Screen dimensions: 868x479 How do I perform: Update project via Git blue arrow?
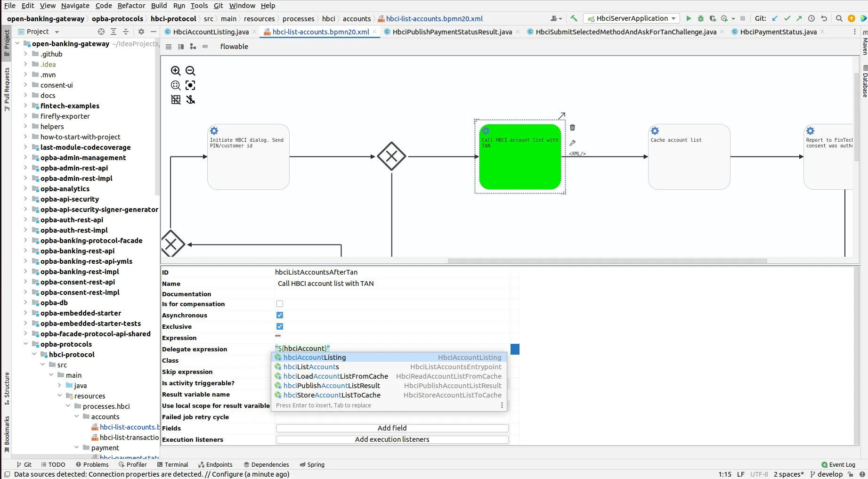pyautogui.click(x=775, y=18)
